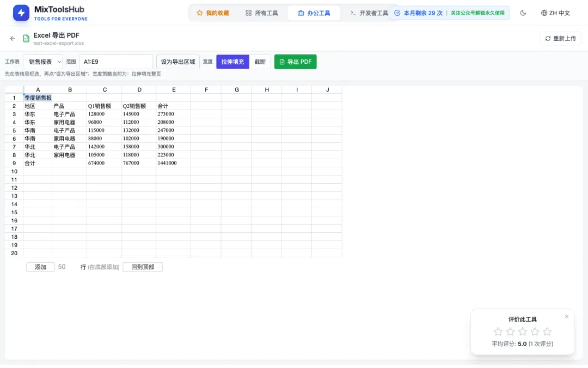Click the Q1销售额 header cell
588x368 pixels.
(104, 106)
